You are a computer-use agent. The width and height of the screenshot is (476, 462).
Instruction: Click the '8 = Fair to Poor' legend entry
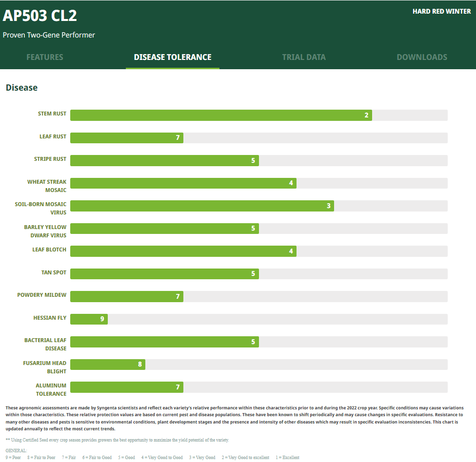point(41,458)
